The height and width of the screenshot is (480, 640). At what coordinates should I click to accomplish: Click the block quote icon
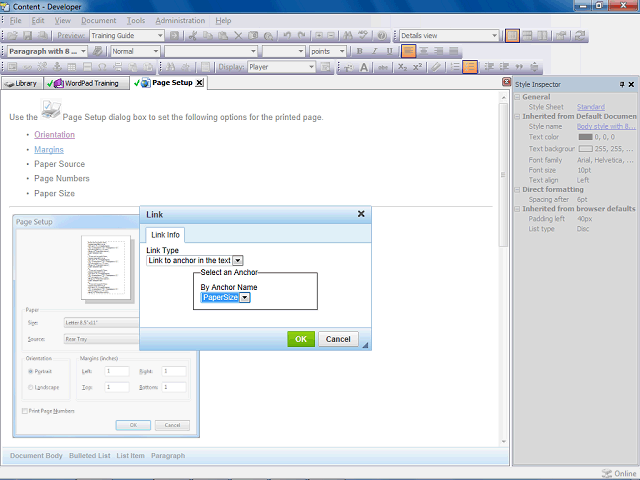coord(519,67)
